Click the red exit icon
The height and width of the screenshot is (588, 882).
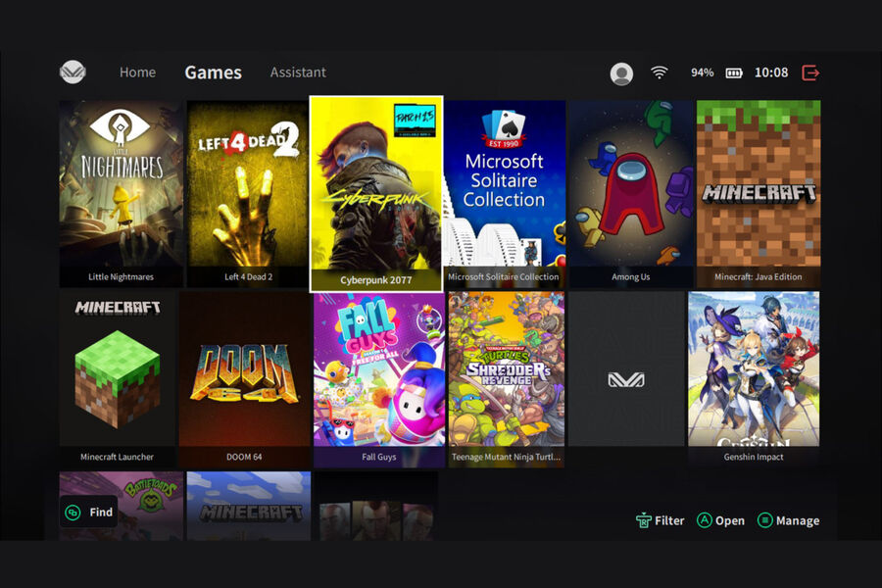810,73
